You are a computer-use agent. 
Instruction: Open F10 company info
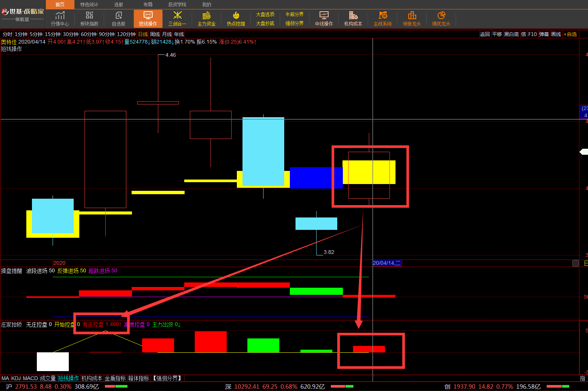(x=532, y=34)
